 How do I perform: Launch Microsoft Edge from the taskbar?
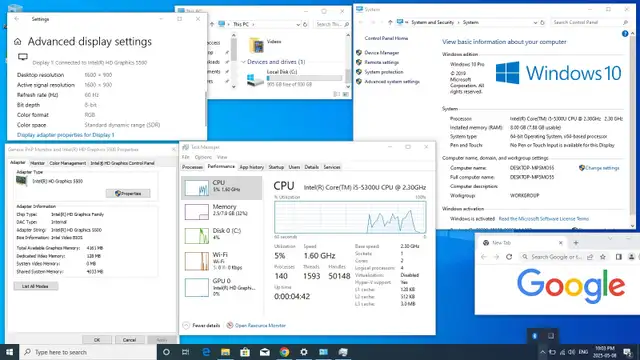206,352
